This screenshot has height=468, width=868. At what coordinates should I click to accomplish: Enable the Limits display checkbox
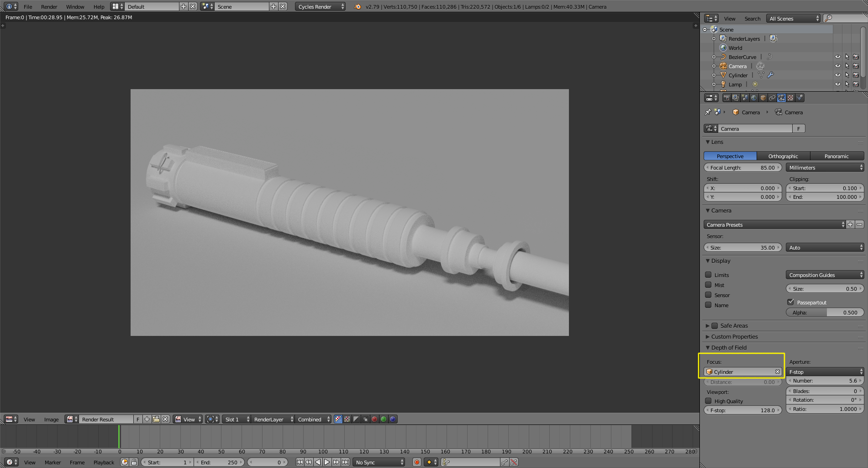(708, 275)
